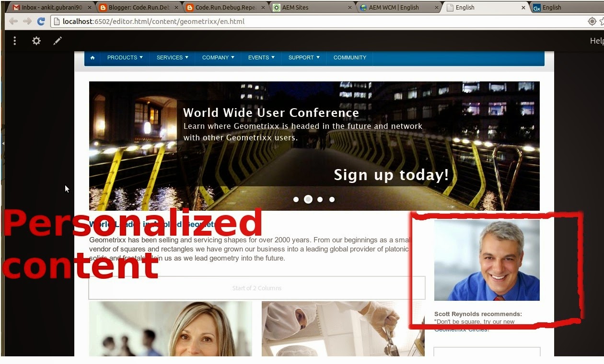This screenshot has height=364, width=604.
Task: Close the English AEM editor tab
Action: (523, 8)
